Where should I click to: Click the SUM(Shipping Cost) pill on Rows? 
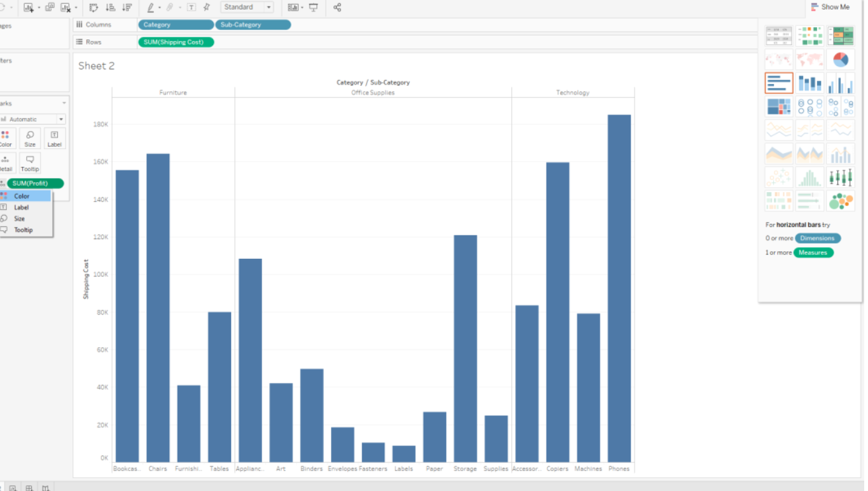176,42
